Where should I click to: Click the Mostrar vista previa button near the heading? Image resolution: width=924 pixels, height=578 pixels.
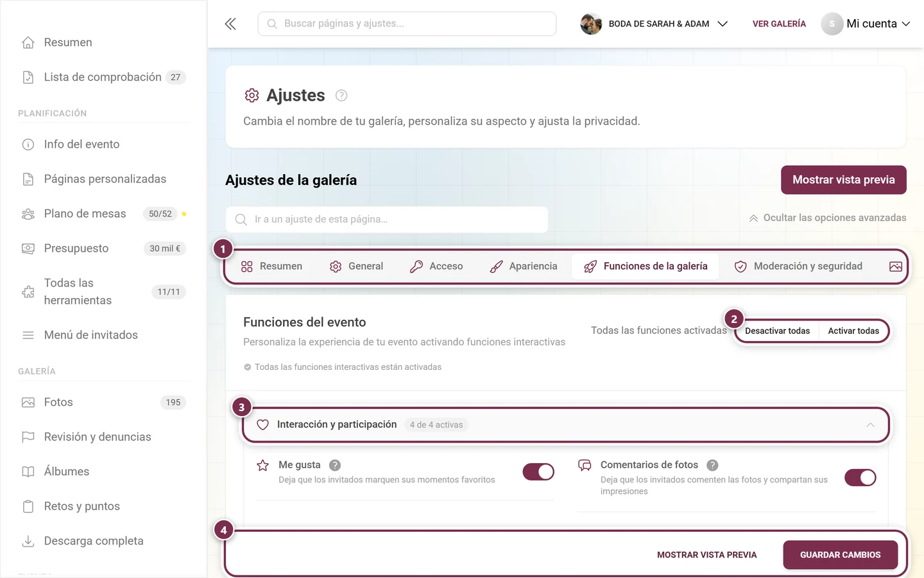(x=844, y=180)
